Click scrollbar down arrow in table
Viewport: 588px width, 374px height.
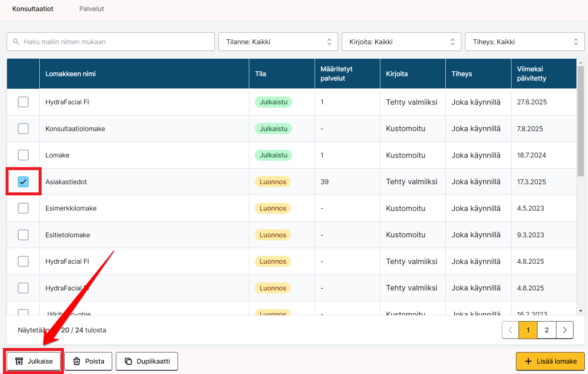point(581,311)
